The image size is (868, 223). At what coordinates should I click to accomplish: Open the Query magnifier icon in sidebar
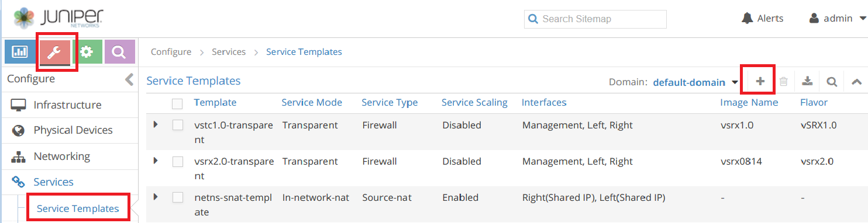click(x=119, y=52)
